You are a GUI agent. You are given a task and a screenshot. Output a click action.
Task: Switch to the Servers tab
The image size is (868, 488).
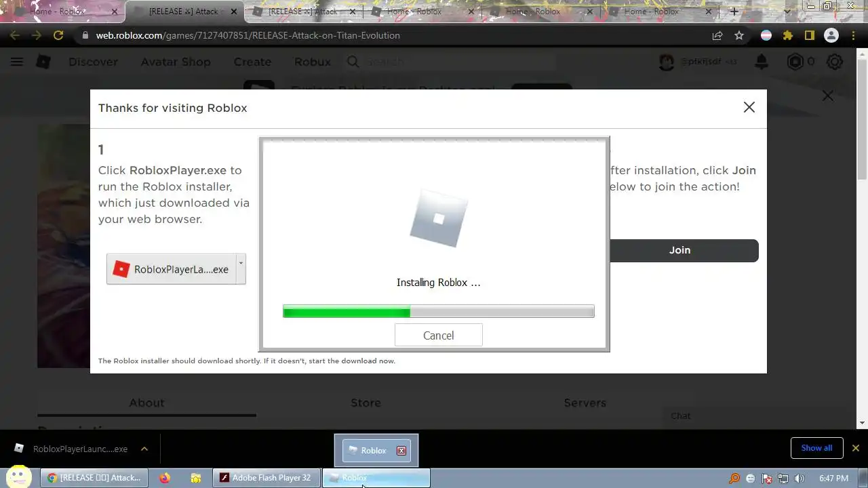[x=585, y=403]
